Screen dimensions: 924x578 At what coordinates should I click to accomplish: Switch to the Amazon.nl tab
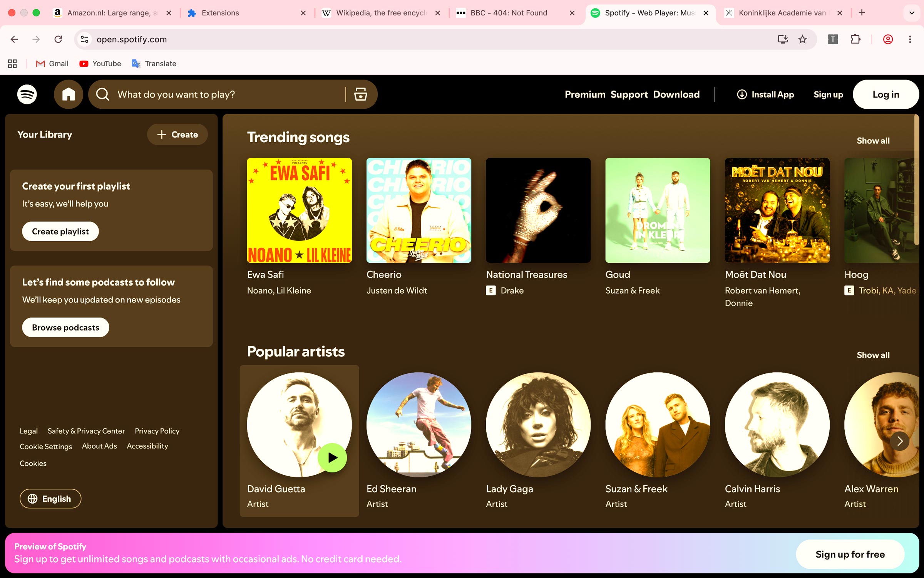[x=112, y=13]
